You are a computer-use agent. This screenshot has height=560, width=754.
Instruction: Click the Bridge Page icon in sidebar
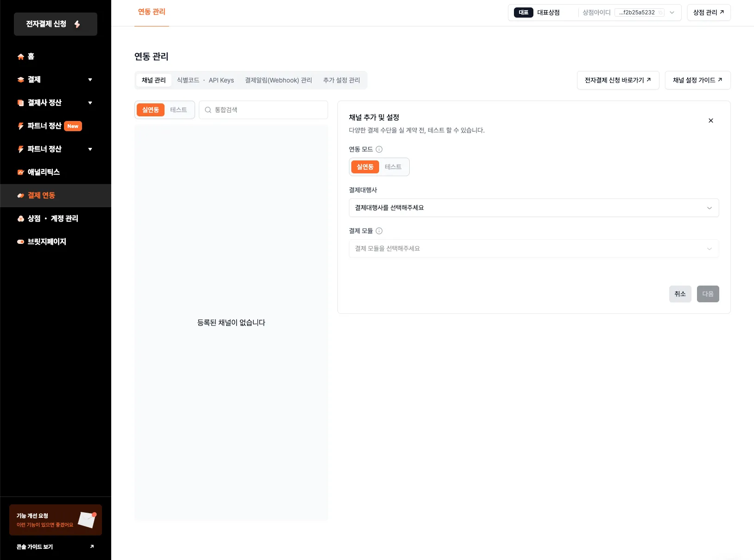[21, 242]
